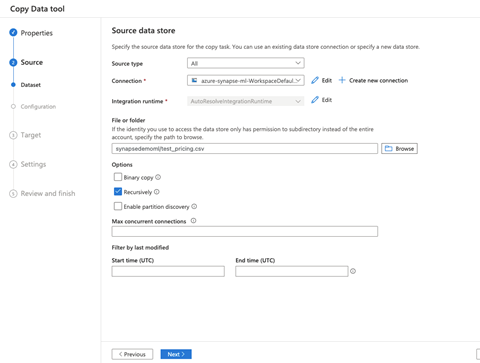Click the Next button
480x363 pixels.
tap(176, 354)
